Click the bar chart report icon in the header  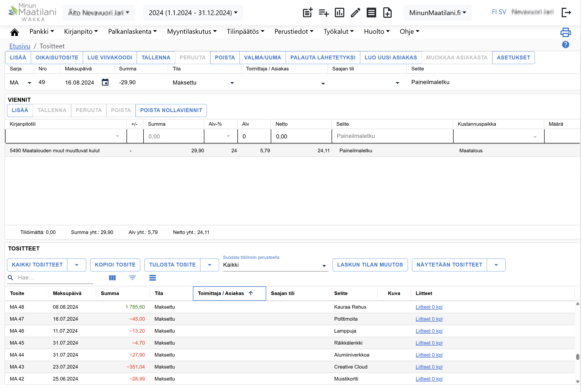tap(339, 12)
